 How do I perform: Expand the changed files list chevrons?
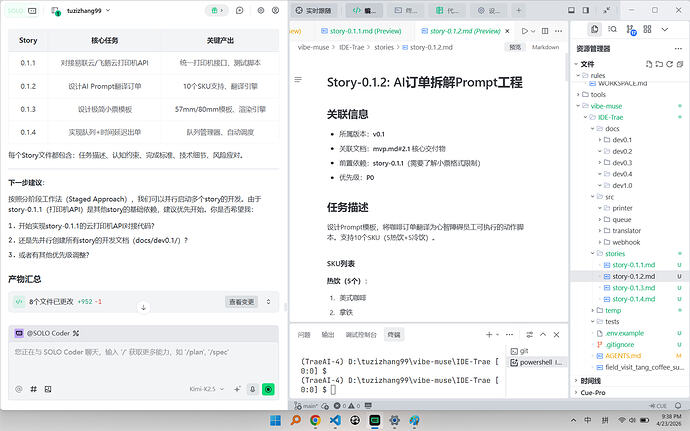pos(268,302)
